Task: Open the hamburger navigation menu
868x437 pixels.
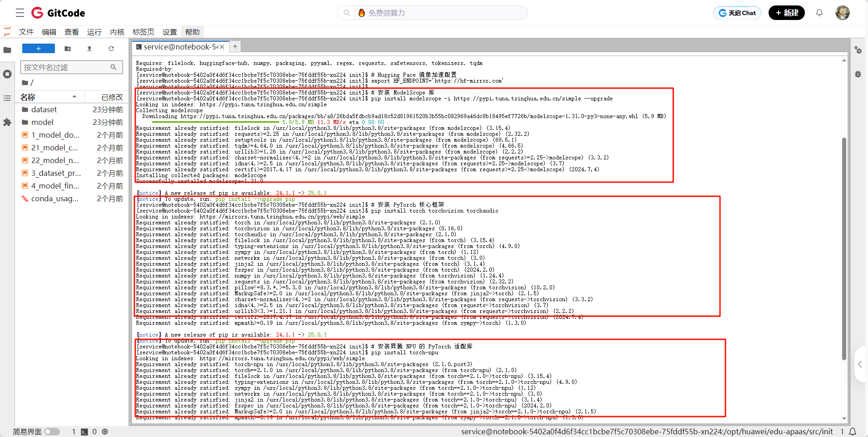Action: click(x=20, y=13)
